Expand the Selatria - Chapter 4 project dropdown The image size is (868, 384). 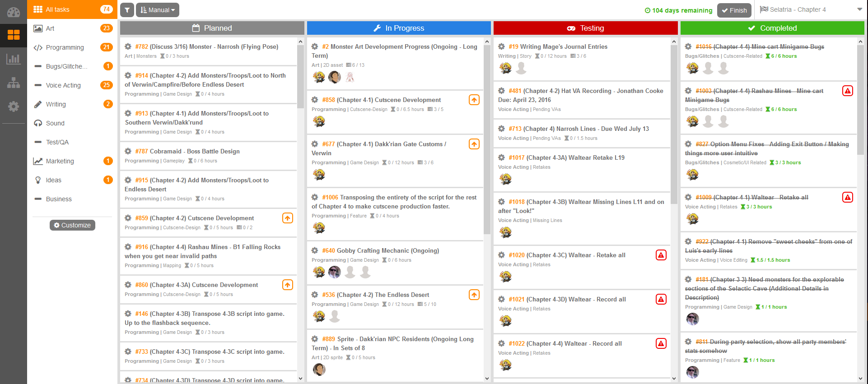click(859, 9)
